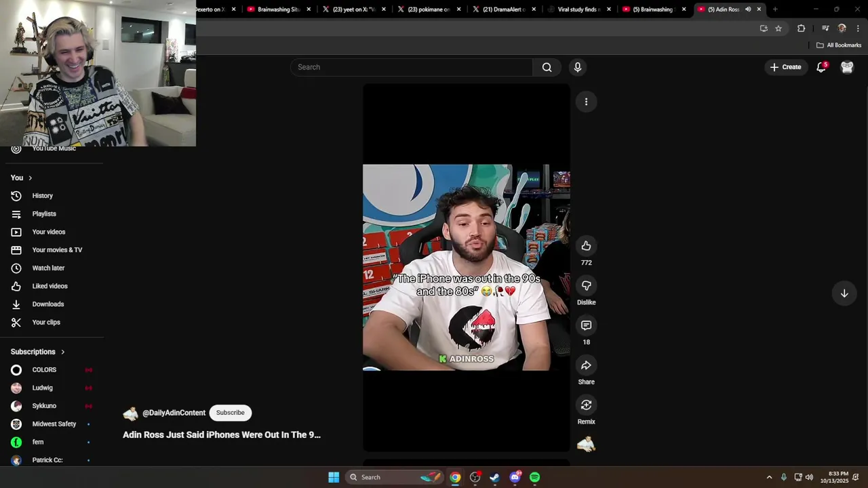Pause the Adin Ross short video
Screen dimensions: 868x488
(x=466, y=267)
